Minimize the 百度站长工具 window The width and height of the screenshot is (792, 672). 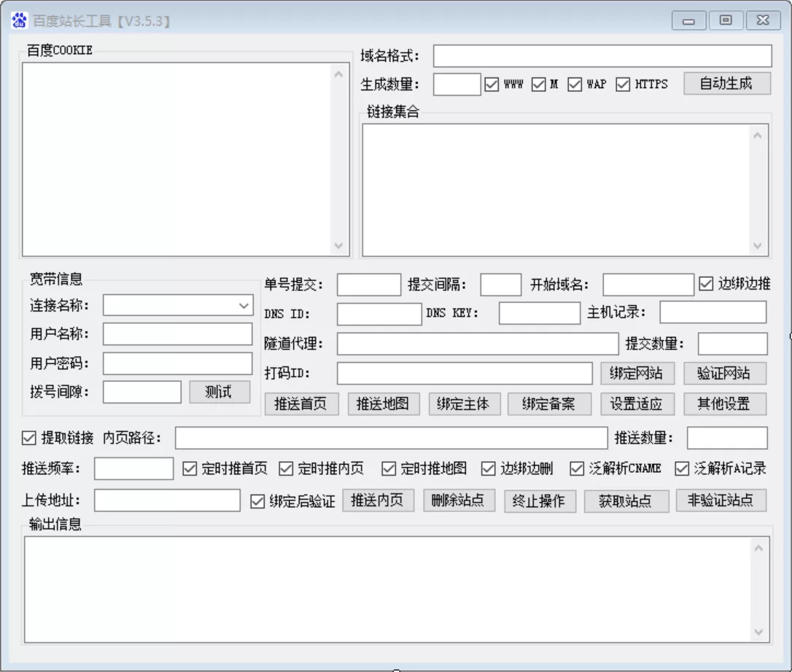pyautogui.click(x=689, y=20)
